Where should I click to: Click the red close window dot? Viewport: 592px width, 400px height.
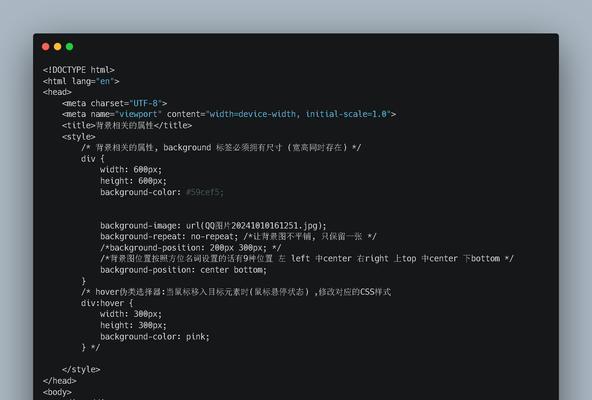point(46,46)
